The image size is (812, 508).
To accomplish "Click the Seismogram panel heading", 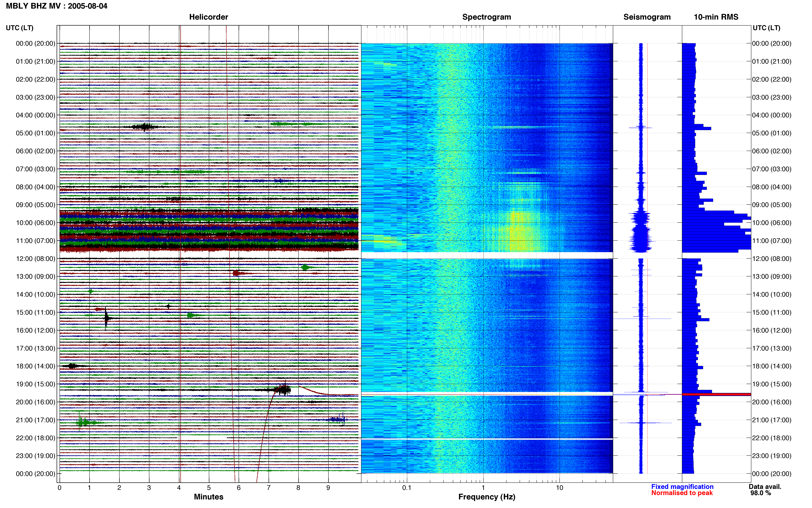I will (x=647, y=17).
